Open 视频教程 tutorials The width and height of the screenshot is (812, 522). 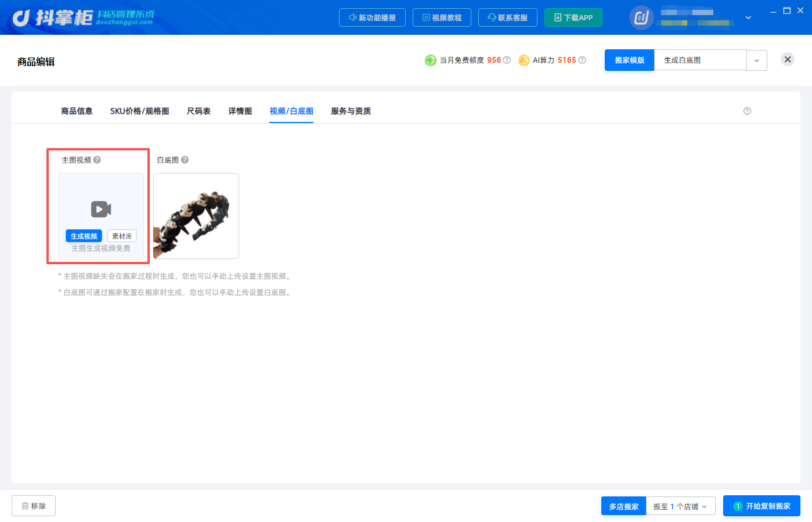(x=442, y=17)
